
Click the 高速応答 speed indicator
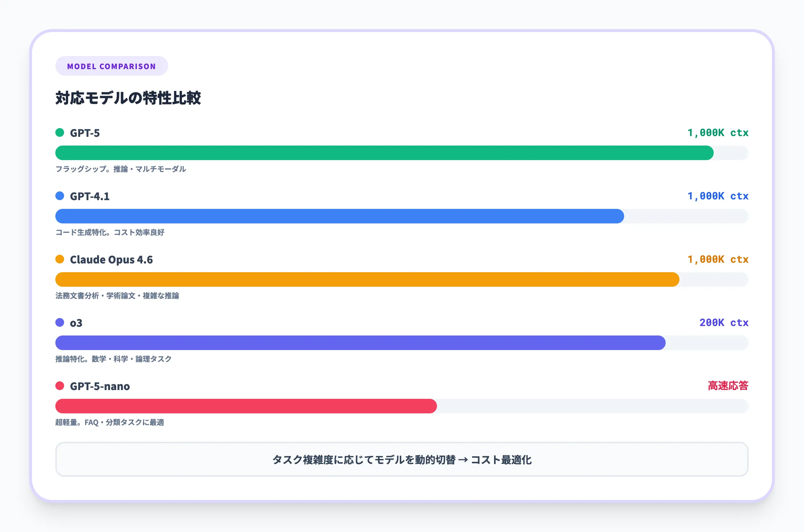coord(728,386)
